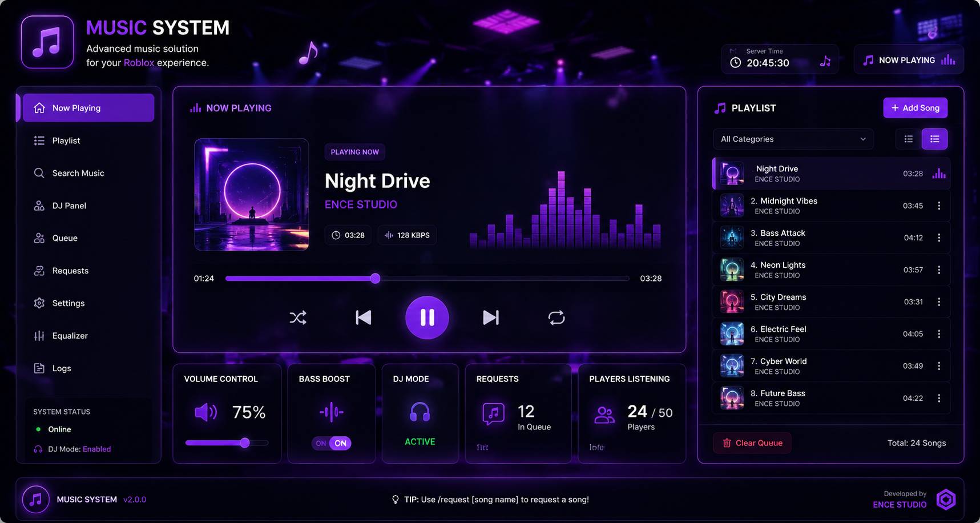The width and height of the screenshot is (980, 523).
Task: Open options for Midnight Vibes song
Action: point(939,206)
